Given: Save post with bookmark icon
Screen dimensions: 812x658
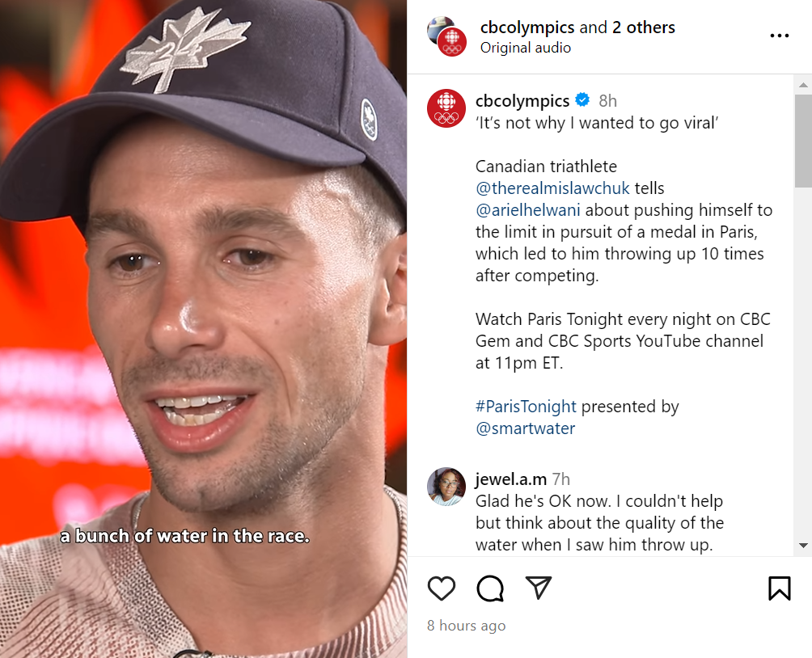Looking at the screenshot, I should [780, 588].
